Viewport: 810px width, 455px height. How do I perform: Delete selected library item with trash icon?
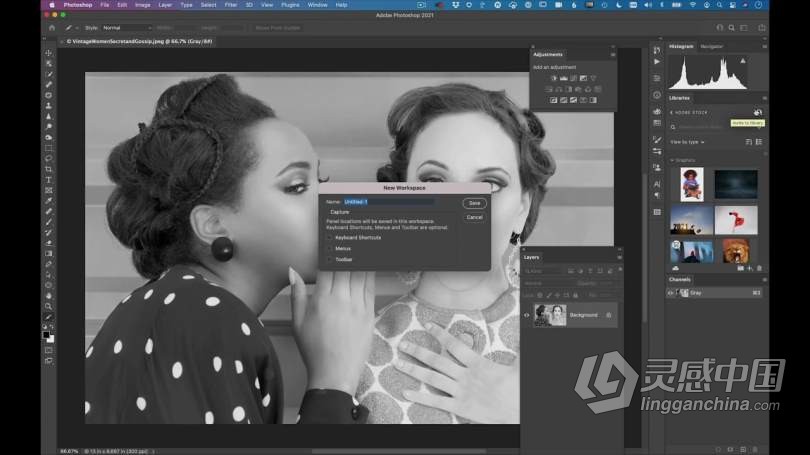click(x=759, y=269)
